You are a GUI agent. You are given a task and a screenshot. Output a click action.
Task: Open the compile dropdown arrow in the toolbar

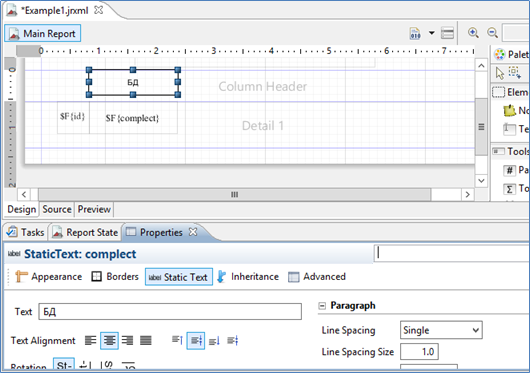432,33
